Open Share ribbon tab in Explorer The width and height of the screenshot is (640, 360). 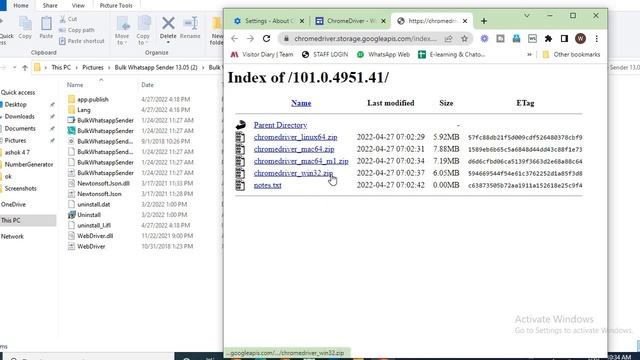point(50,6)
